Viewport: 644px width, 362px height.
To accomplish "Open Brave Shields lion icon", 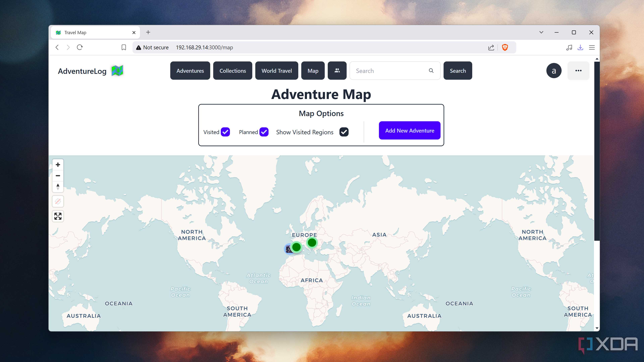I will 505,47.
